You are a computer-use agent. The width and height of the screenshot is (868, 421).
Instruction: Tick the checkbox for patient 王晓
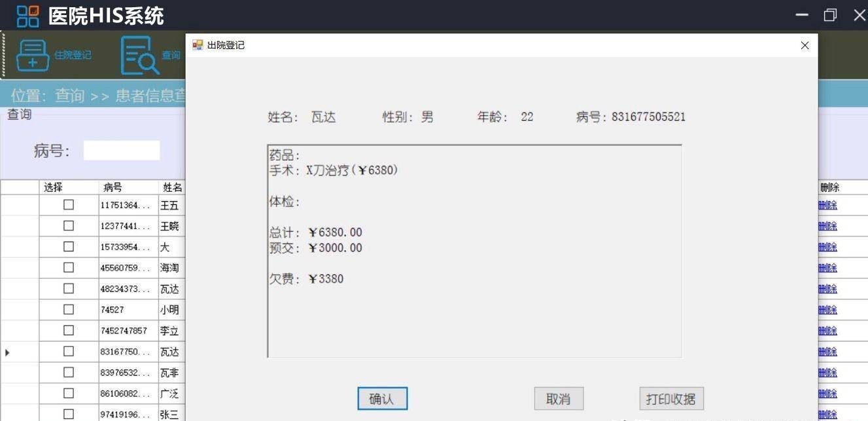pos(69,226)
